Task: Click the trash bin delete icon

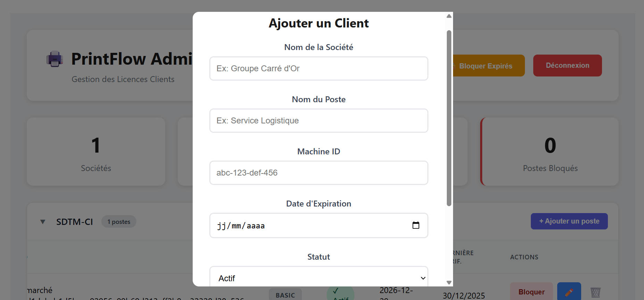Action: 595,292
